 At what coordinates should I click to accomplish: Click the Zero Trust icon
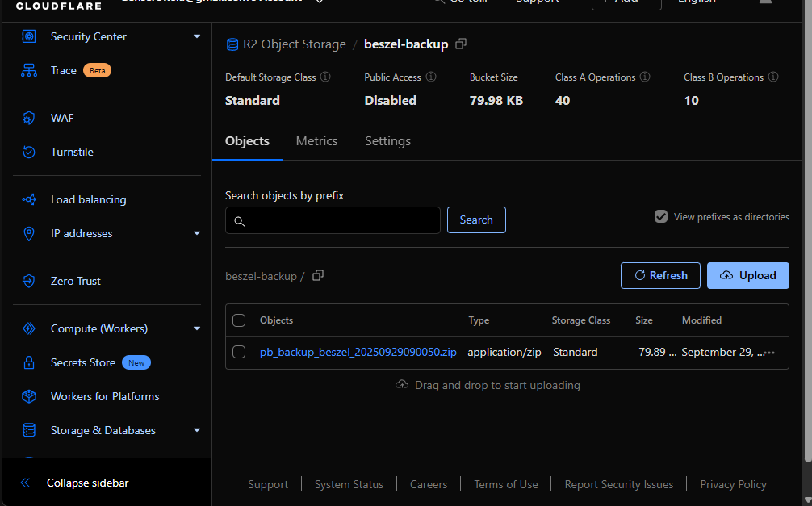tap(29, 281)
